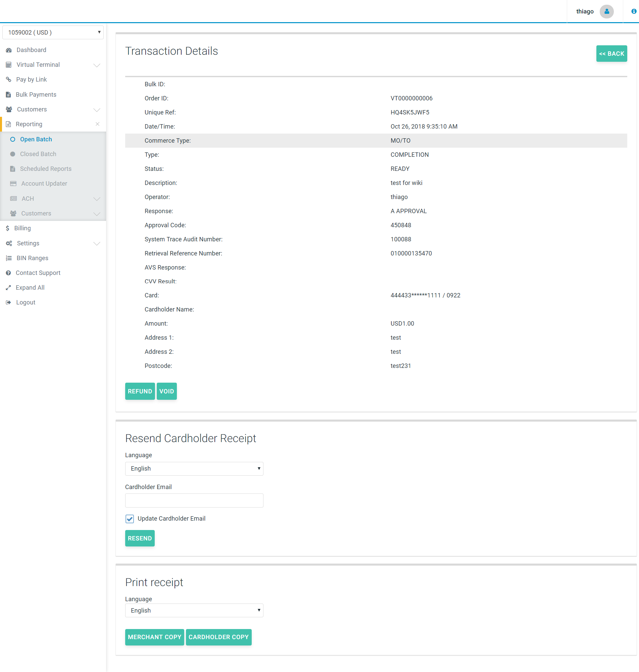Click the Pay by Link chain icon

point(9,79)
